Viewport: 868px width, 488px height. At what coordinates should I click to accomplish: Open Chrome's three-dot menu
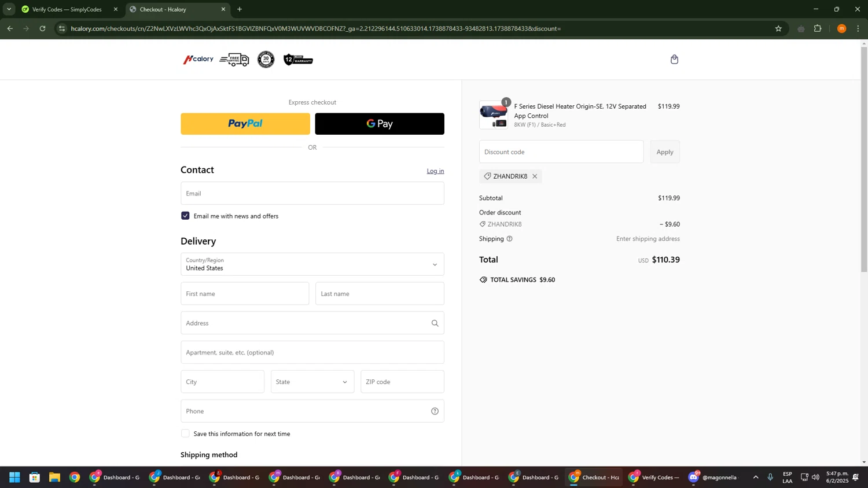coord(858,28)
